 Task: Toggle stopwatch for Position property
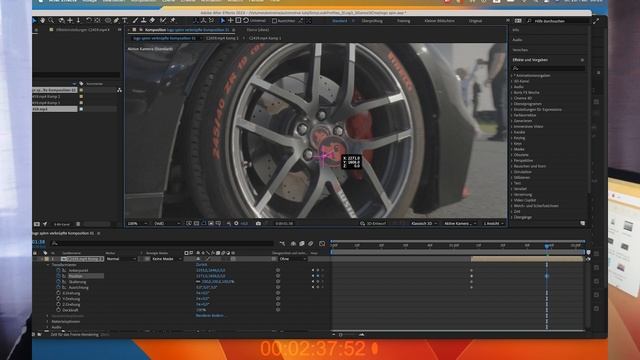tap(58, 276)
